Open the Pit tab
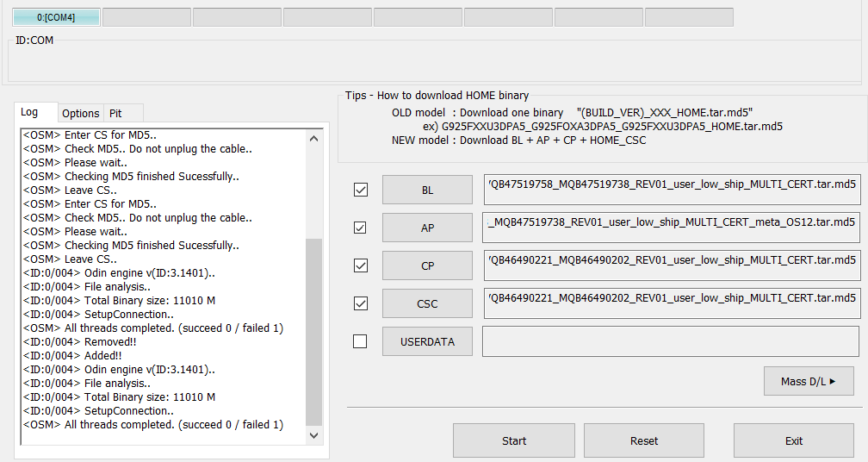868x462 pixels. tap(115, 113)
